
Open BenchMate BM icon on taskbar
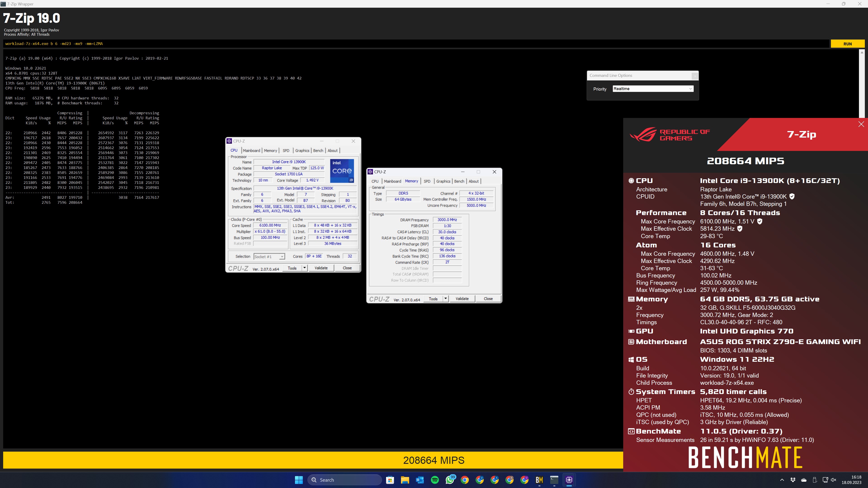[x=539, y=480]
